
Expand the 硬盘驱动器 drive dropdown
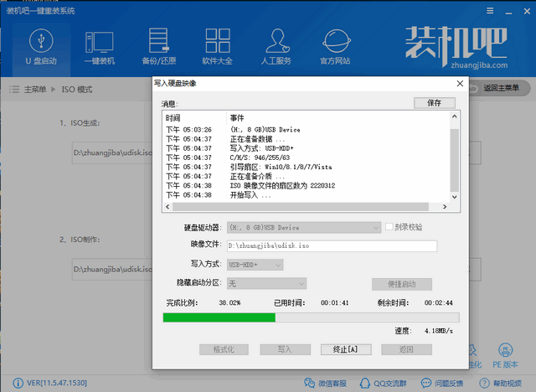point(376,227)
